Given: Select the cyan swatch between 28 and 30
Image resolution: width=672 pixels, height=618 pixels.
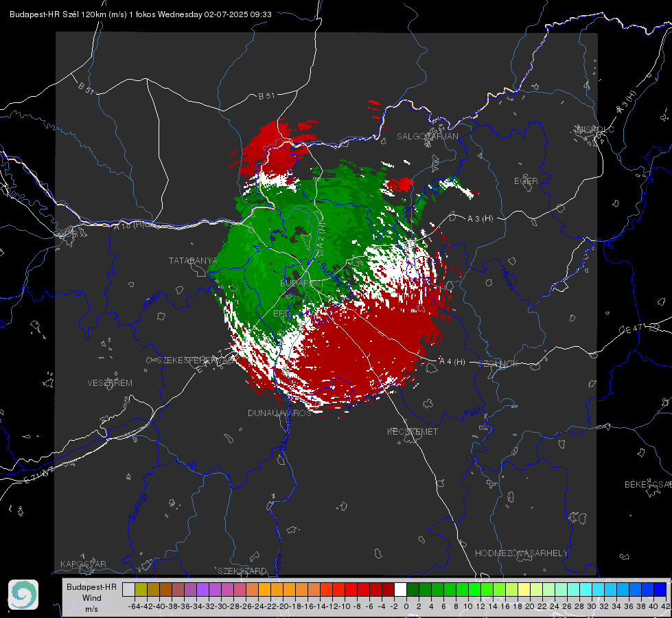Looking at the screenshot, I should (586, 590).
